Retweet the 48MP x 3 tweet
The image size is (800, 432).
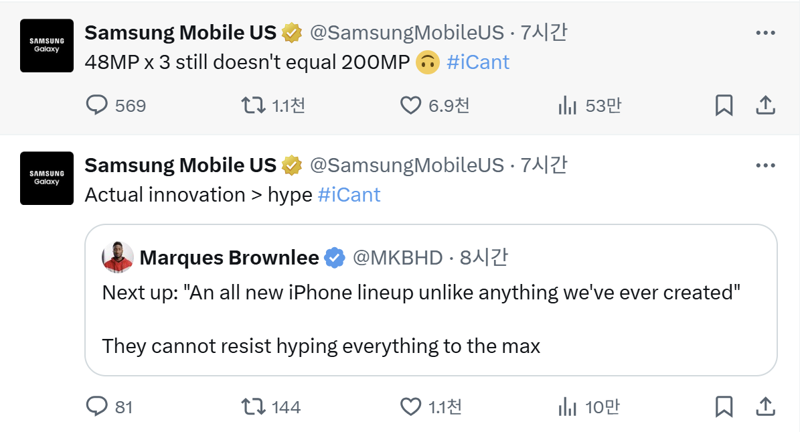click(255, 105)
